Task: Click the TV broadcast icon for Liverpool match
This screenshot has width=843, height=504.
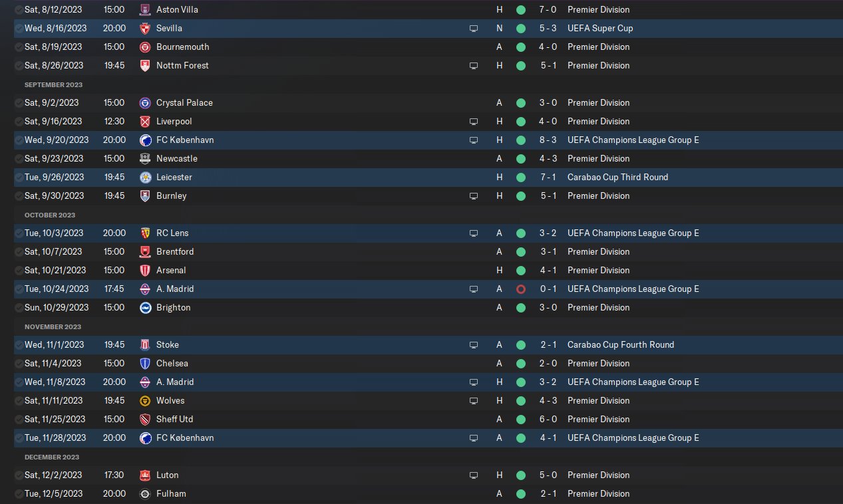Action: point(474,122)
